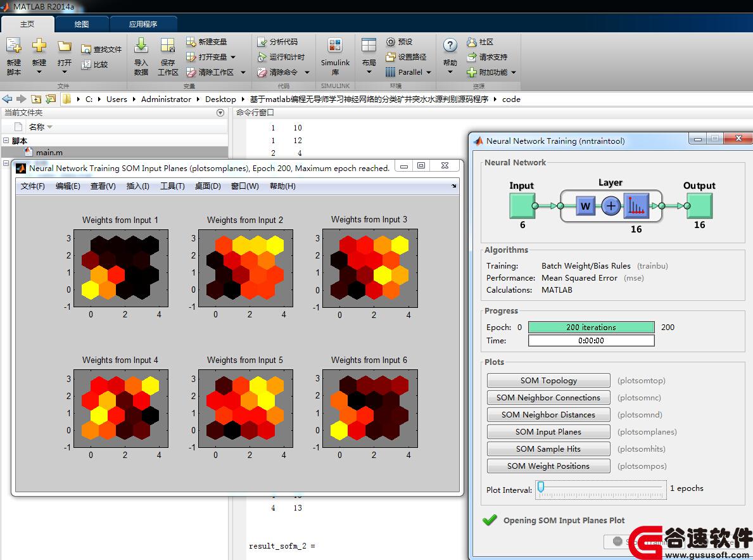The width and height of the screenshot is (753, 560).
Task: Click the SOM Sample Hits button
Action: coord(548,449)
